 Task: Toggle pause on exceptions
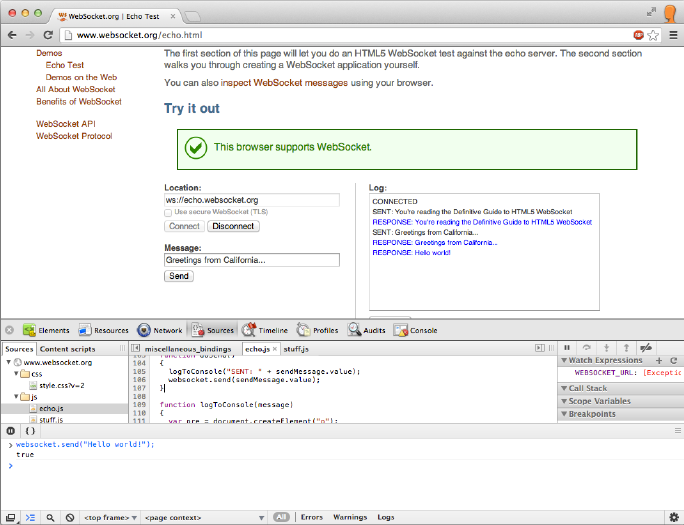(x=10, y=431)
